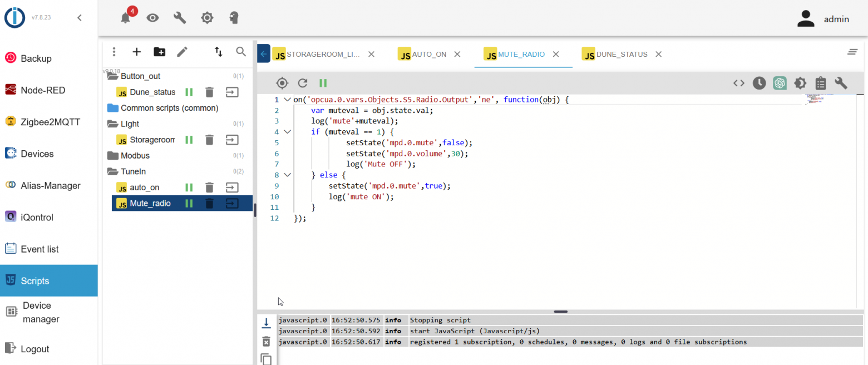Collapse the LIght folder

coord(112,124)
